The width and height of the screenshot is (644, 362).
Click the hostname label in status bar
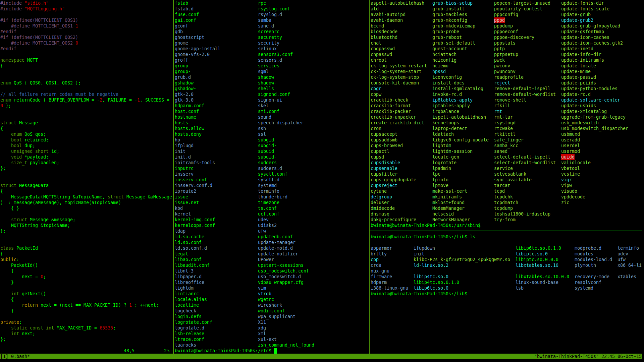(x=566, y=356)
